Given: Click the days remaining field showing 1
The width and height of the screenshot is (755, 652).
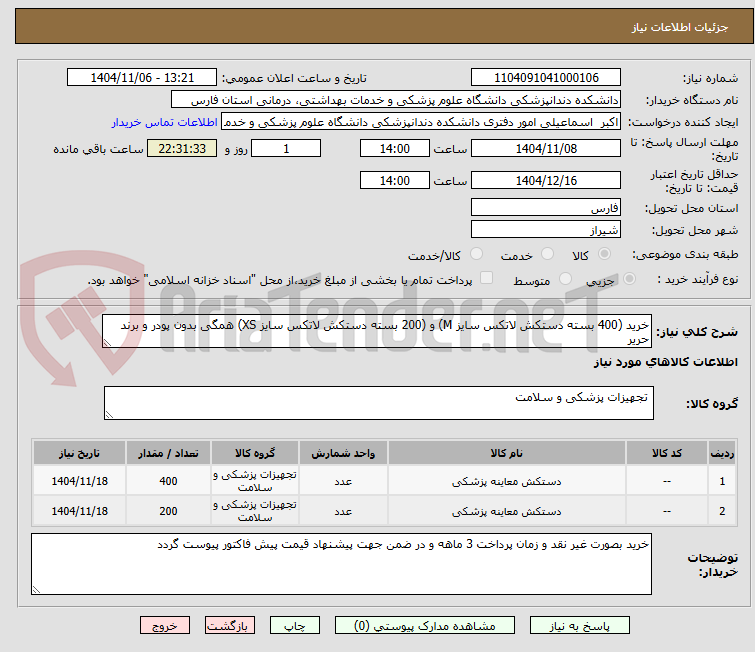Looking at the screenshot, I should click(x=286, y=148).
